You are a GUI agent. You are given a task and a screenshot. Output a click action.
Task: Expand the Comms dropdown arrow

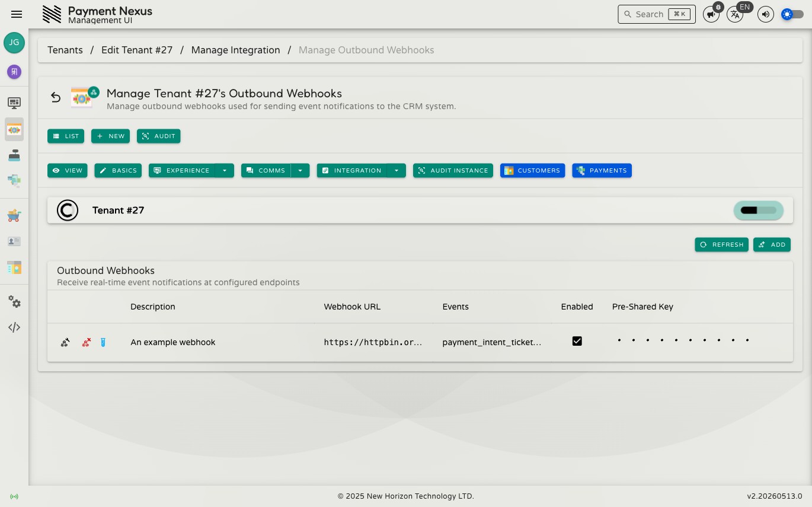(300, 170)
